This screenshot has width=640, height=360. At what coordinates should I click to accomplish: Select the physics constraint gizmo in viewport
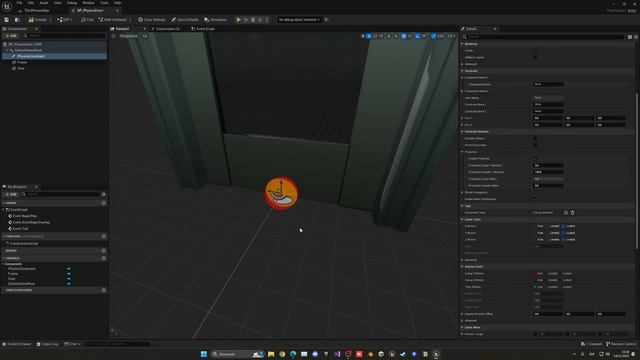(x=282, y=193)
